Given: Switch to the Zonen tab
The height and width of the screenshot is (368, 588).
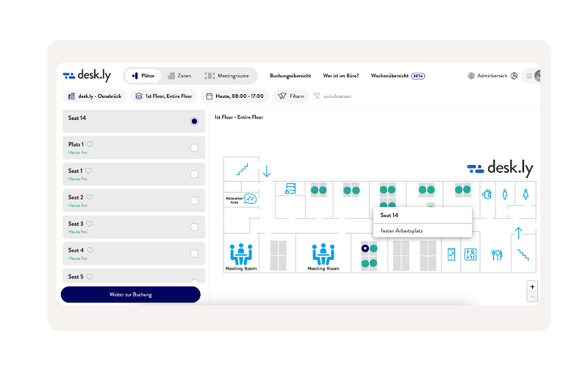Looking at the screenshot, I should (179, 76).
